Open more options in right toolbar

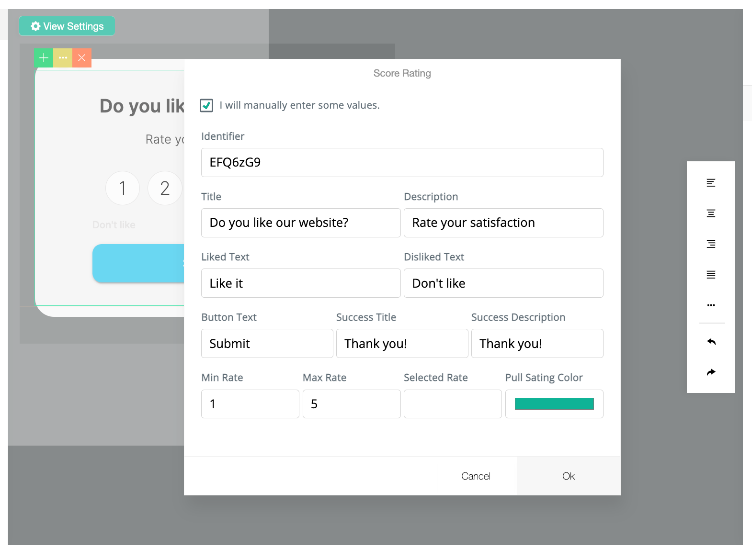711,305
